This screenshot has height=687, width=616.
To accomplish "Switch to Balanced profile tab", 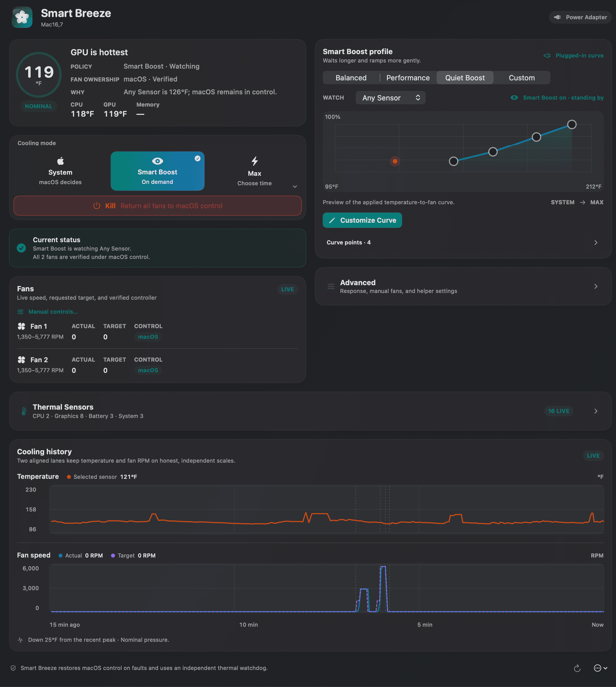I will [351, 78].
